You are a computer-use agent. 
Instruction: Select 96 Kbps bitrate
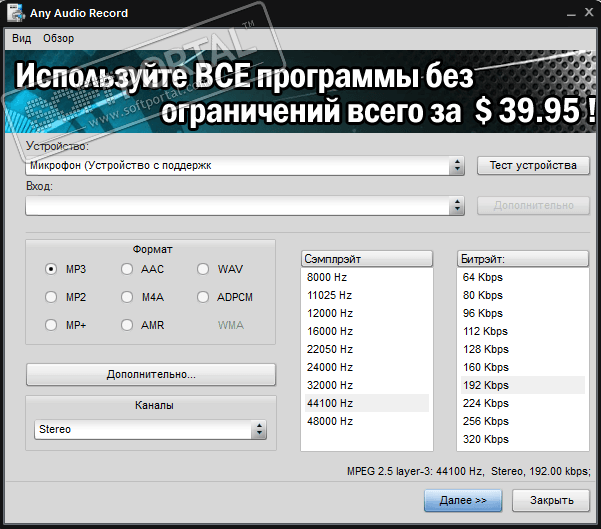click(523, 313)
